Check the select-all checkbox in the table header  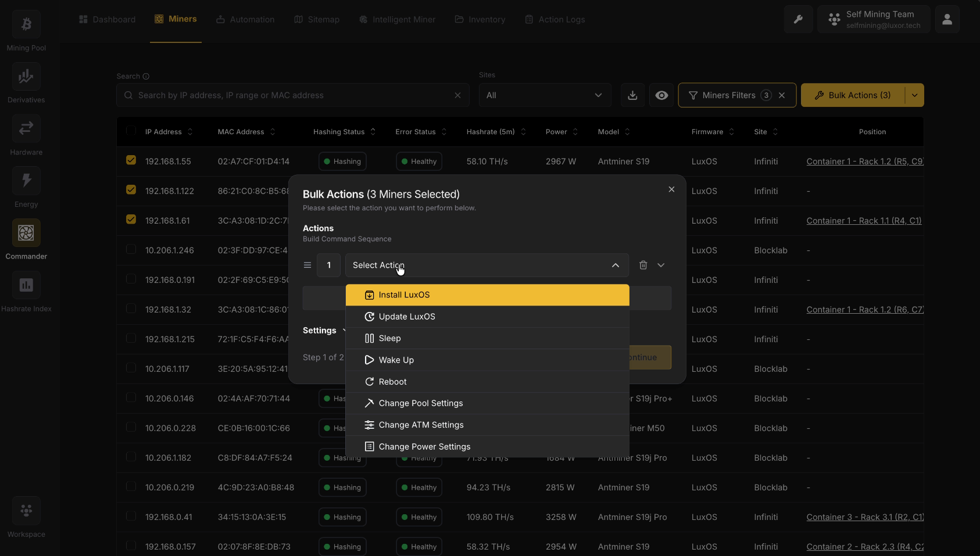[131, 131]
